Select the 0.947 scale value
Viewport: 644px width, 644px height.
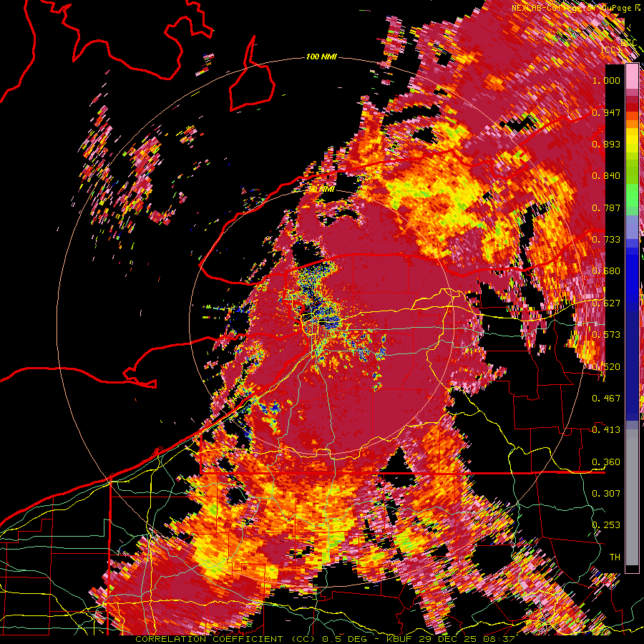tap(606, 112)
